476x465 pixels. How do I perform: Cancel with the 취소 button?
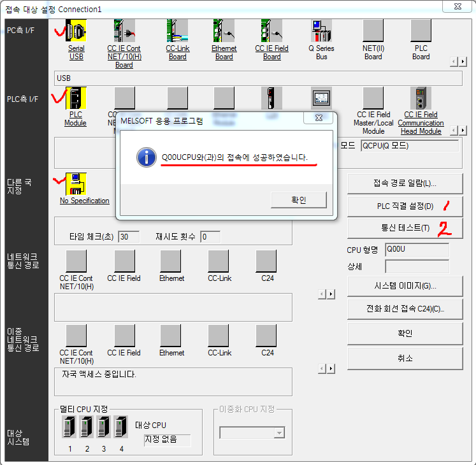pyautogui.click(x=405, y=359)
